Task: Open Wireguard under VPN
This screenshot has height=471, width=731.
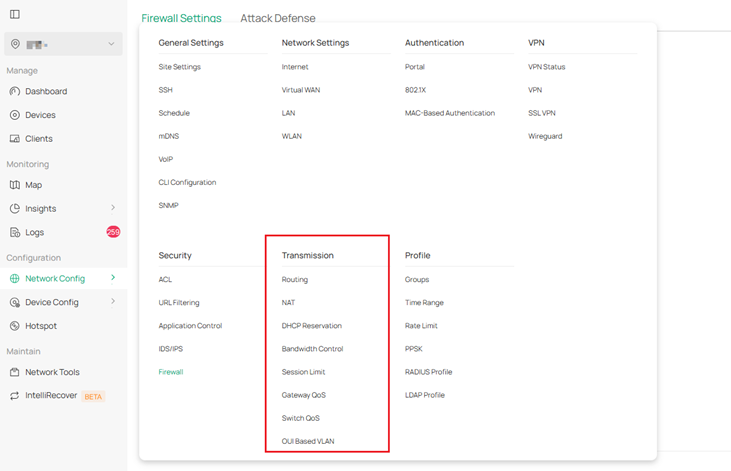Action: (545, 136)
